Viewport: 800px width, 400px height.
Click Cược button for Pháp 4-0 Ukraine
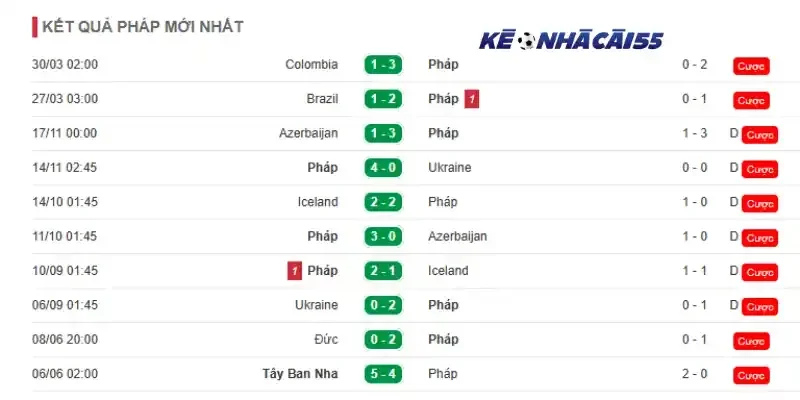tap(760, 169)
